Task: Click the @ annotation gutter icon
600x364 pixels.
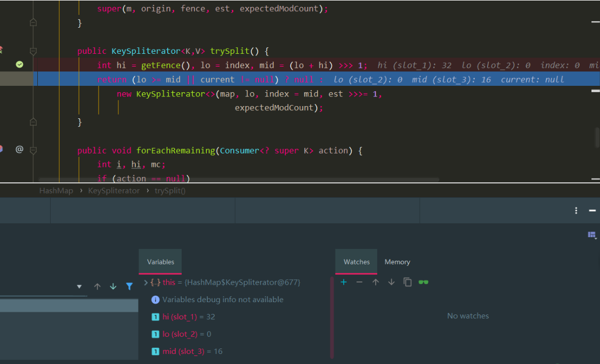Action: pyautogui.click(x=20, y=149)
